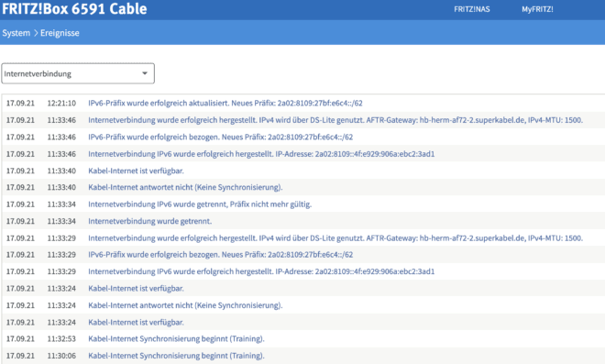This screenshot has width=605, height=364.
Task: Select the 11:30:06 Synchronisierung beginnt message
Action: point(176,356)
